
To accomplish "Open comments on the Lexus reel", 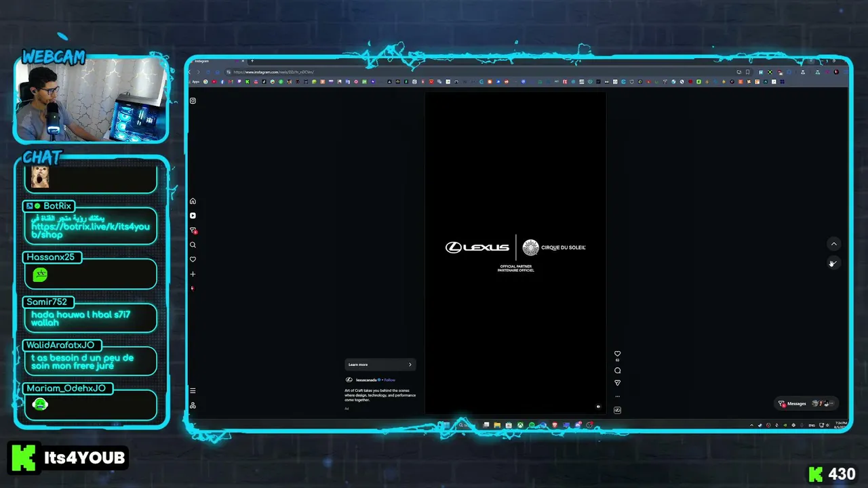I will tap(617, 371).
